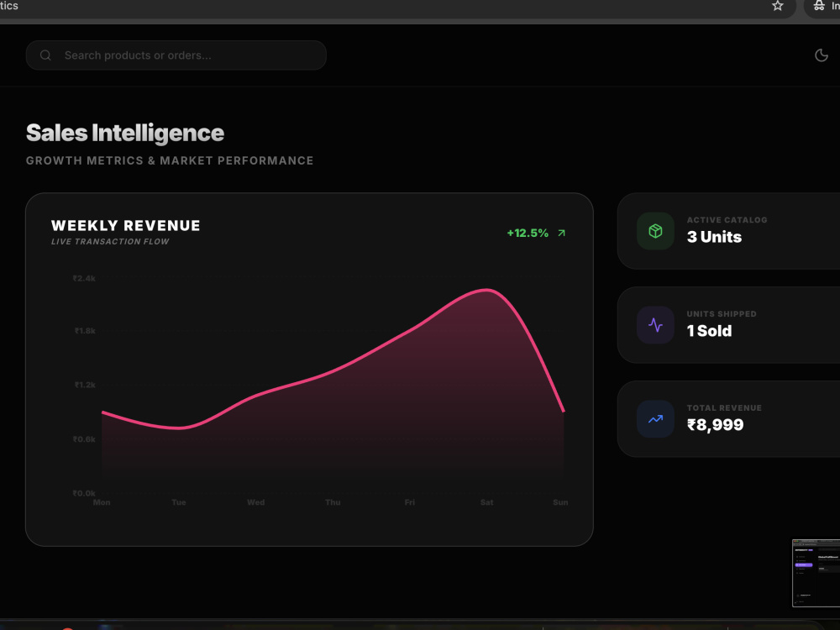Click the ₹8,999 total revenue value

[x=715, y=425]
